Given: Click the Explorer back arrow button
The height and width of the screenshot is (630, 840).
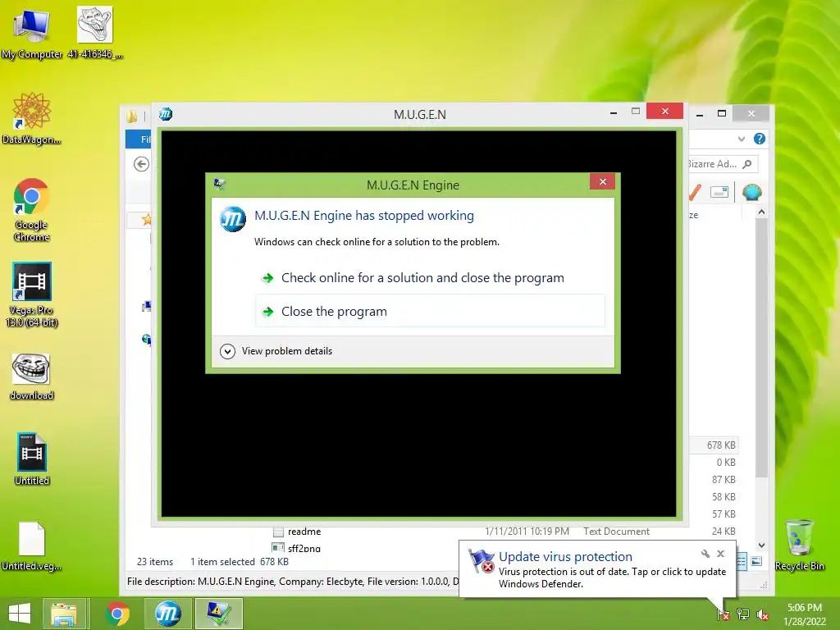Looking at the screenshot, I should (x=141, y=164).
